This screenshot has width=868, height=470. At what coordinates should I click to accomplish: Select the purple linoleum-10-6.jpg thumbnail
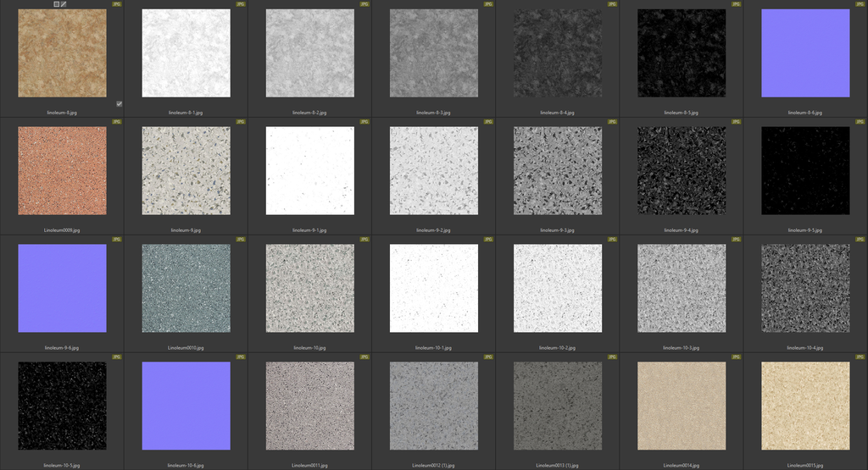[186, 406]
